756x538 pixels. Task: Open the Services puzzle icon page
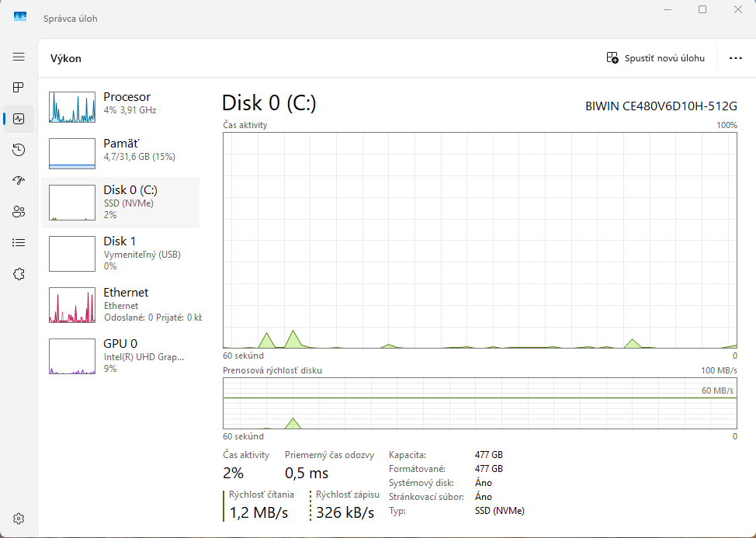point(19,273)
